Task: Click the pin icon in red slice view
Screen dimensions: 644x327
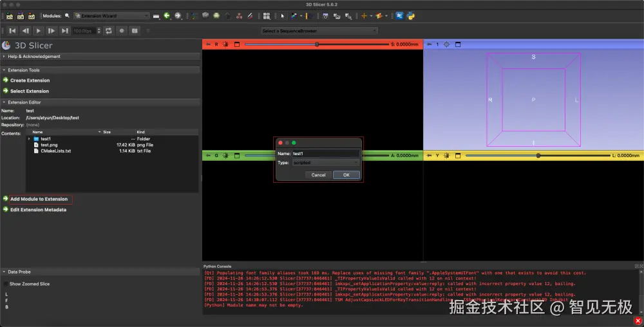Action: point(208,44)
